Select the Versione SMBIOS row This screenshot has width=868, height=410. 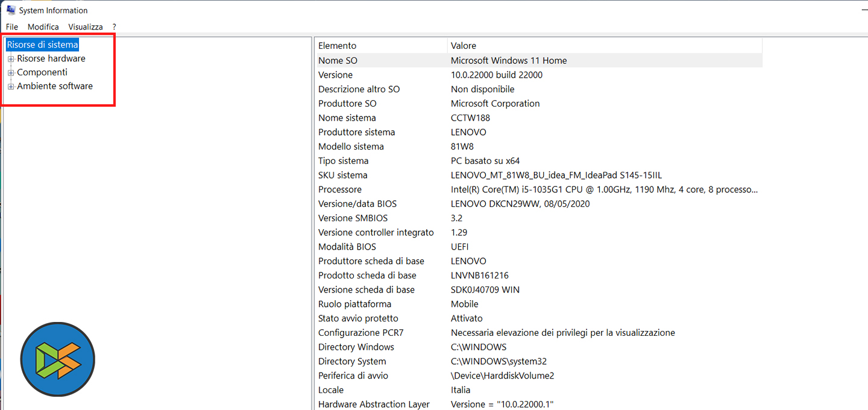tap(539, 218)
